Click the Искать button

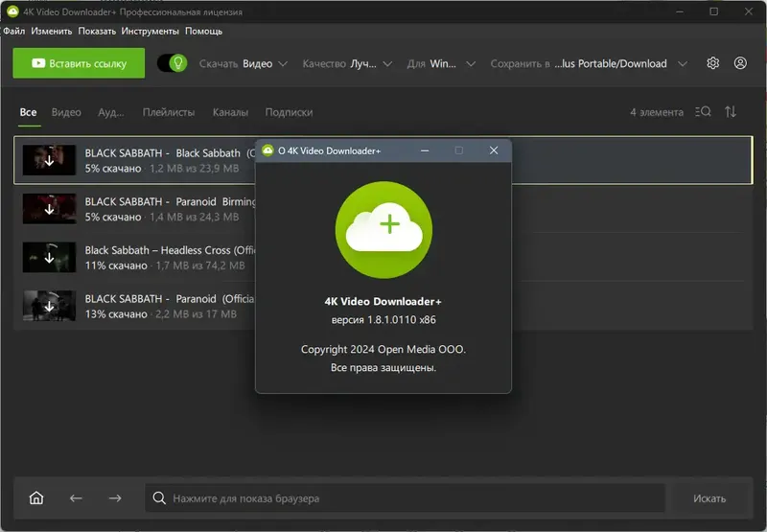click(709, 498)
